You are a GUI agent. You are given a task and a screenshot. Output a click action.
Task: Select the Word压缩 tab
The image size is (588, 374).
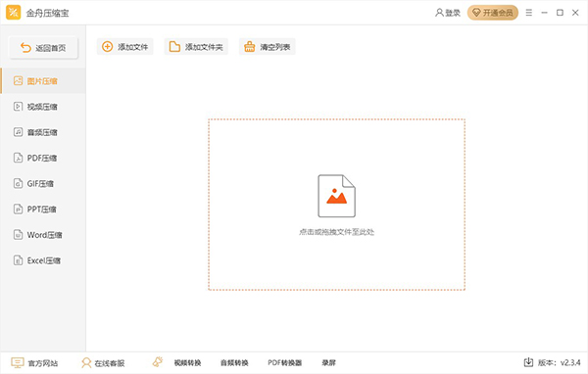point(43,235)
